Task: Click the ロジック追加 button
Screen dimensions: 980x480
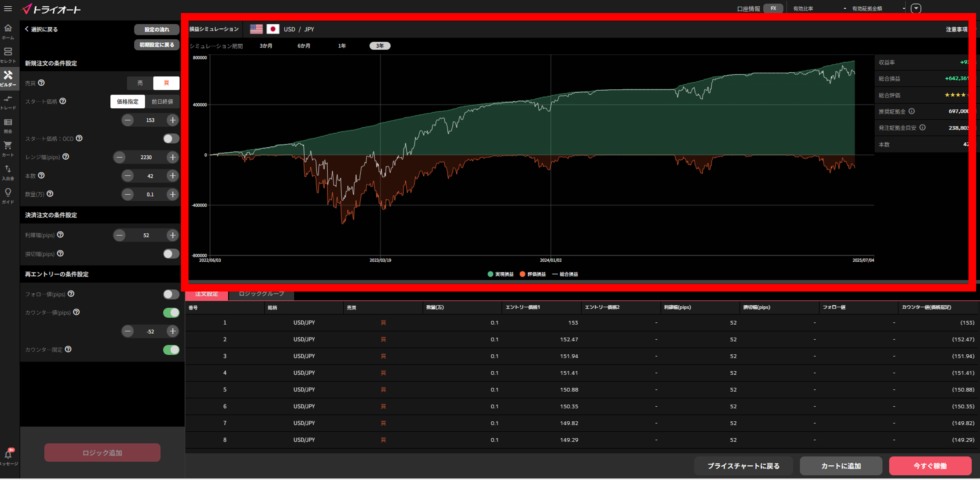Action: click(102, 453)
